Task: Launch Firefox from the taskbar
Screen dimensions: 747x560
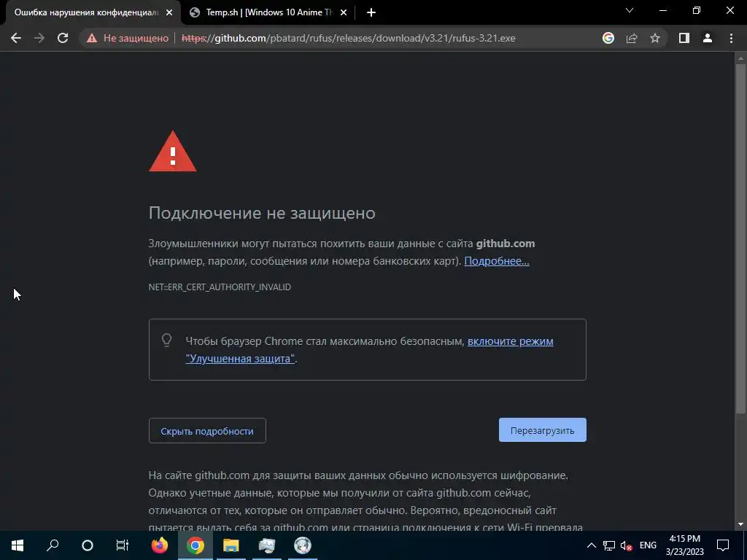Action: click(160, 545)
